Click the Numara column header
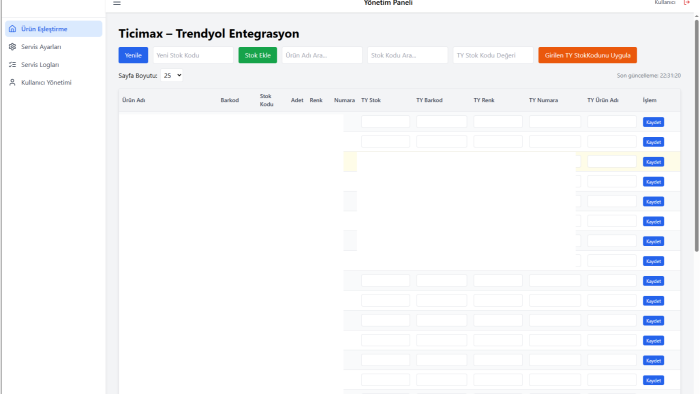The image size is (700, 394). point(344,100)
